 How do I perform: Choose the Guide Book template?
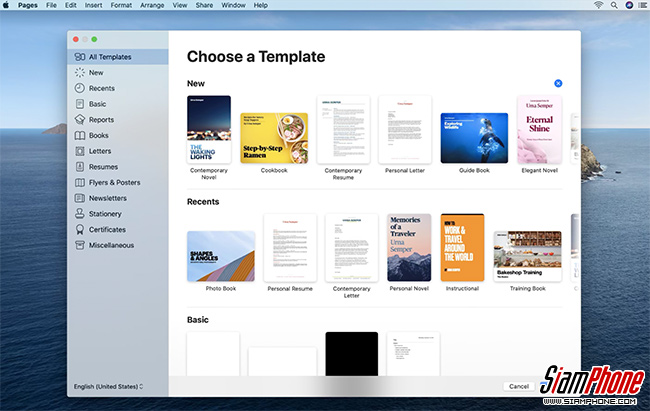coord(474,138)
